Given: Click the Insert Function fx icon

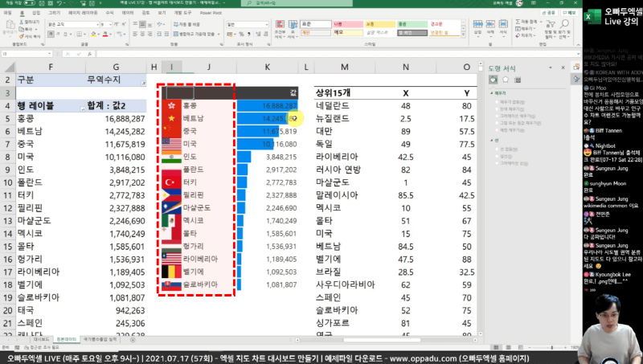Looking at the screenshot, I should point(89,54).
